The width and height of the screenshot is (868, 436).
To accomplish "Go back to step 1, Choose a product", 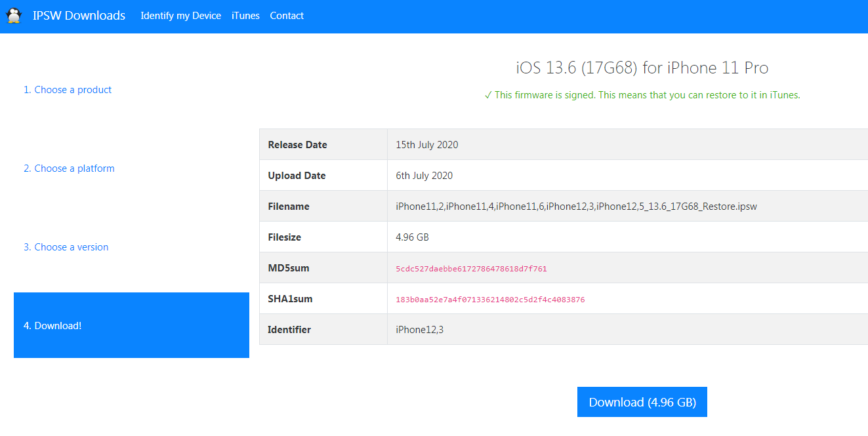I will click(x=68, y=90).
